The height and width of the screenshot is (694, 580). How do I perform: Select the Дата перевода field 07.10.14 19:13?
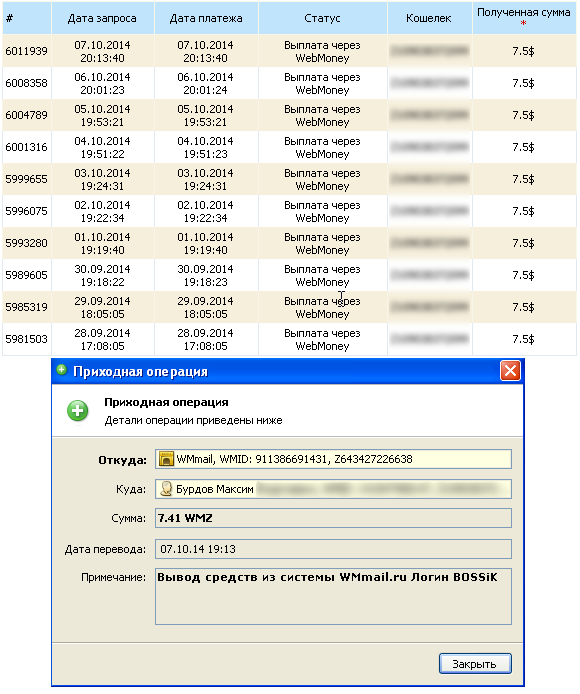[333, 549]
